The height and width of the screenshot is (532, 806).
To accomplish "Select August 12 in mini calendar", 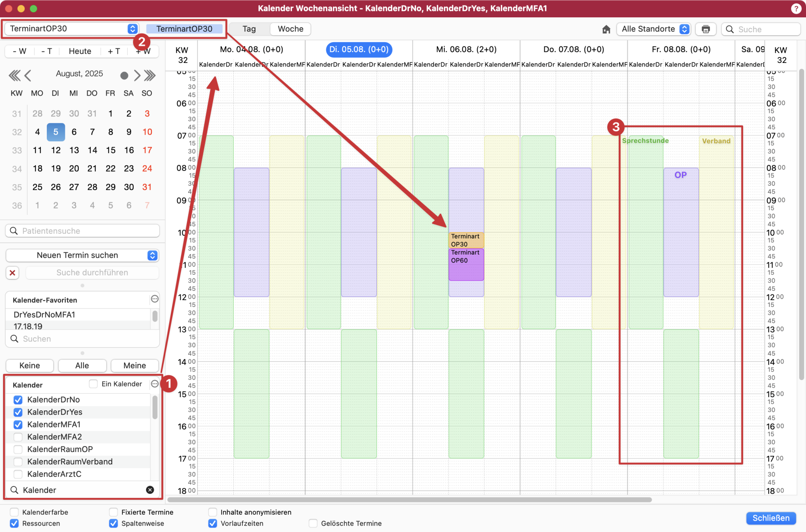I will [55, 150].
